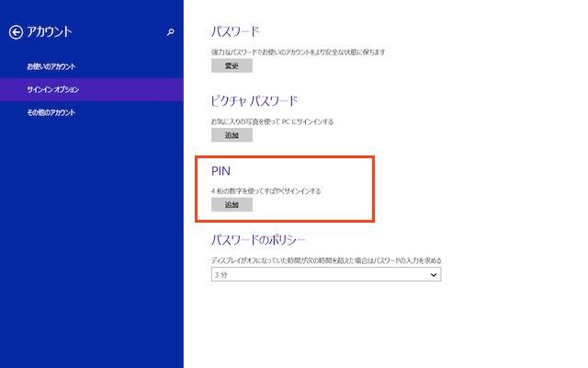Select お使いのアカウント in the sidebar
Viewport: 588px width, 368px height.
[92, 66]
